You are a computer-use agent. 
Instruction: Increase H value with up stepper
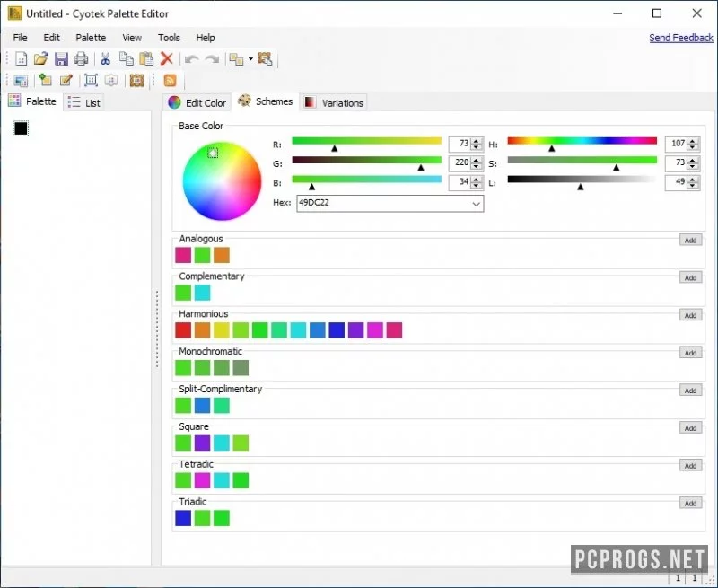tap(692, 141)
